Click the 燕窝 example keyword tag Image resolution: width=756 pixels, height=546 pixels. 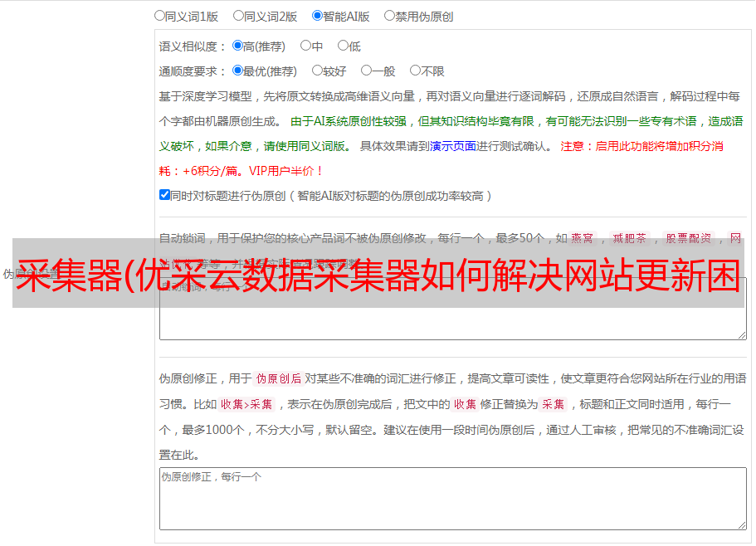[x=583, y=238]
